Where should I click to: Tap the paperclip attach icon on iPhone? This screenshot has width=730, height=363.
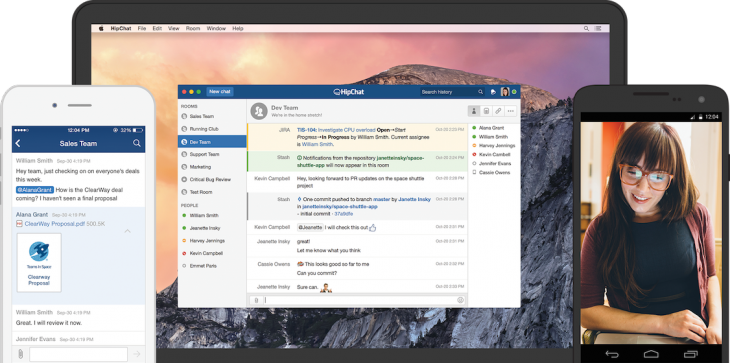click(20, 354)
